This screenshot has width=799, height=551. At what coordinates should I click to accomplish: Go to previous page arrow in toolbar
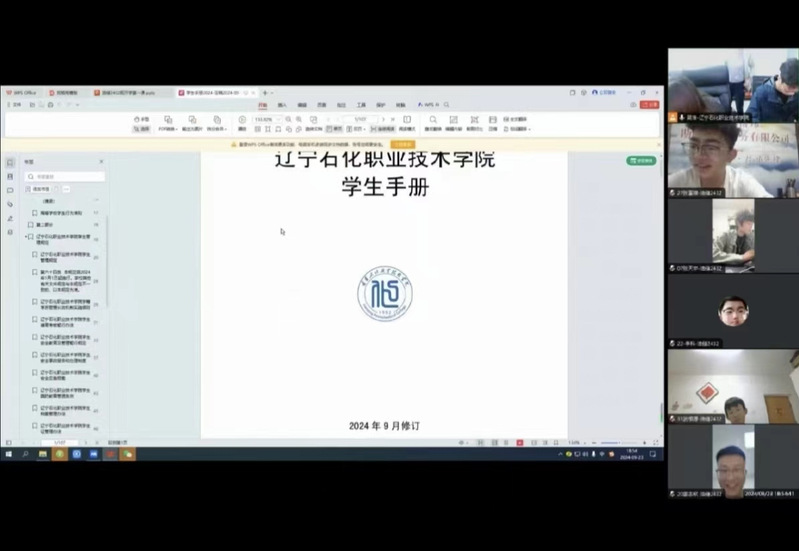[336, 119]
